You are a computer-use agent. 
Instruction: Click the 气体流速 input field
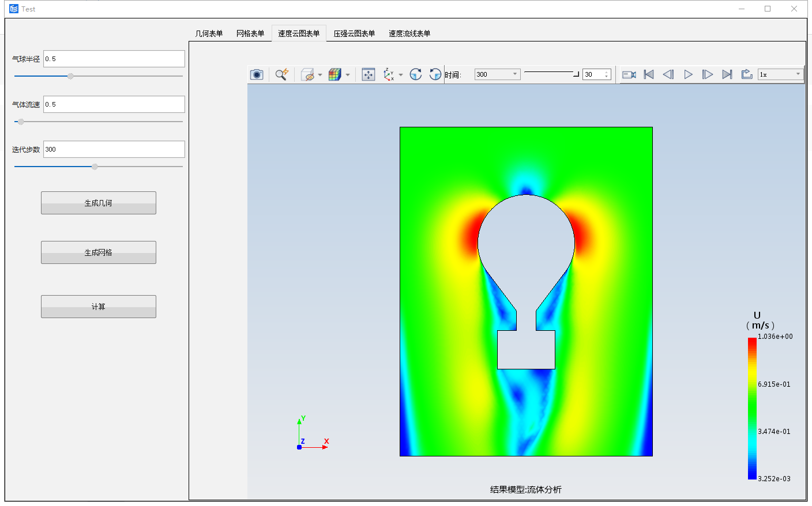click(114, 104)
